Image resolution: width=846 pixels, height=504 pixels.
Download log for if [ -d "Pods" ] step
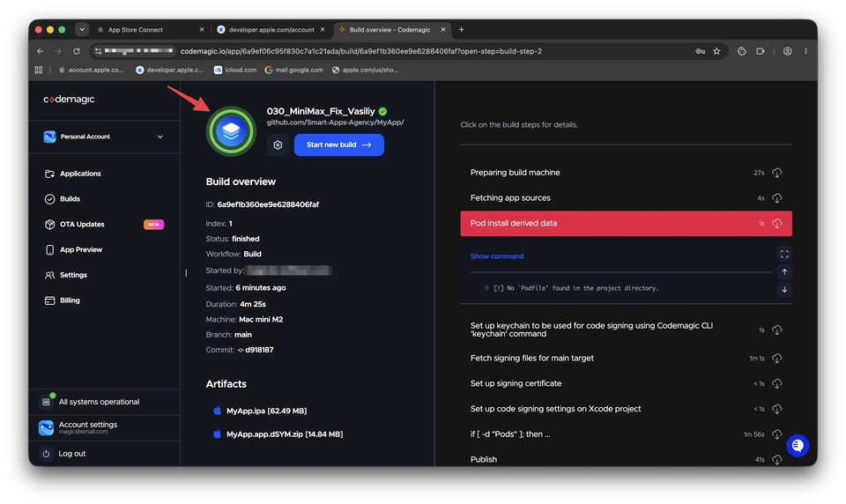(x=777, y=434)
